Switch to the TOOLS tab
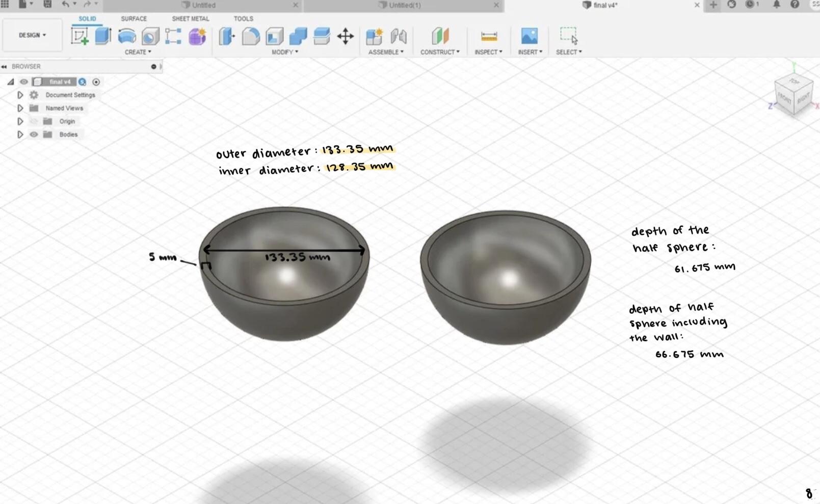Screen dimensions: 820x504 click(243, 18)
